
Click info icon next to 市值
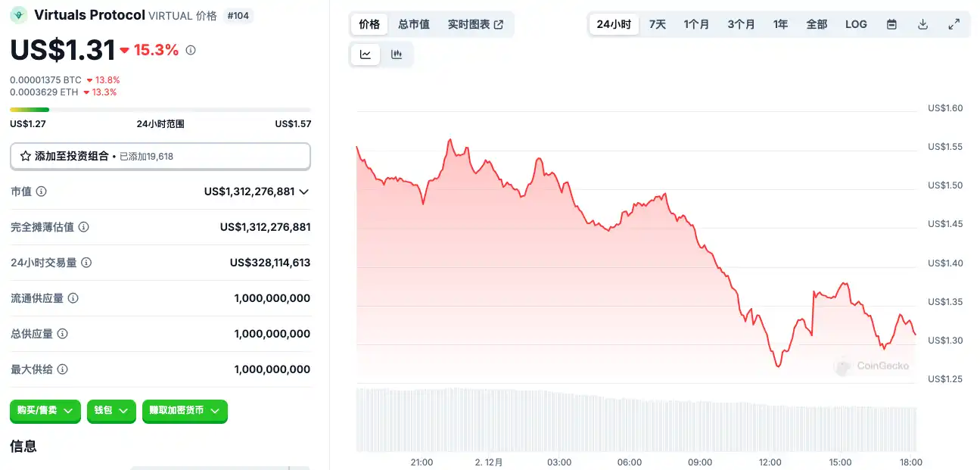(42, 191)
